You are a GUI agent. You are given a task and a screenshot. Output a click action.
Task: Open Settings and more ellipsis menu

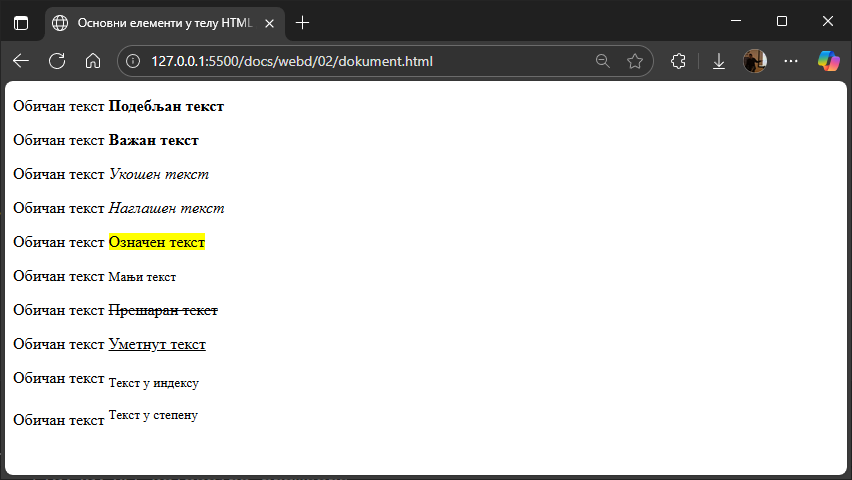[791, 61]
